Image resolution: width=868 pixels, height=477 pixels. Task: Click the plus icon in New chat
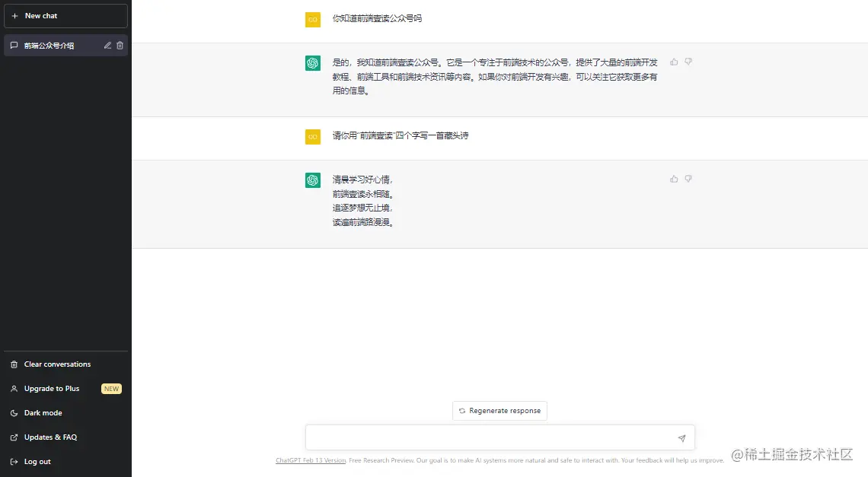point(15,16)
